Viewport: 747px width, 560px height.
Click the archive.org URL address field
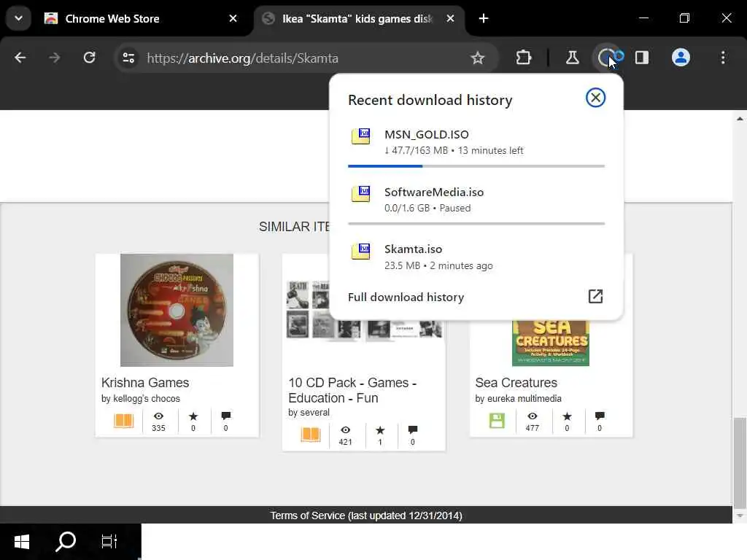point(305,58)
